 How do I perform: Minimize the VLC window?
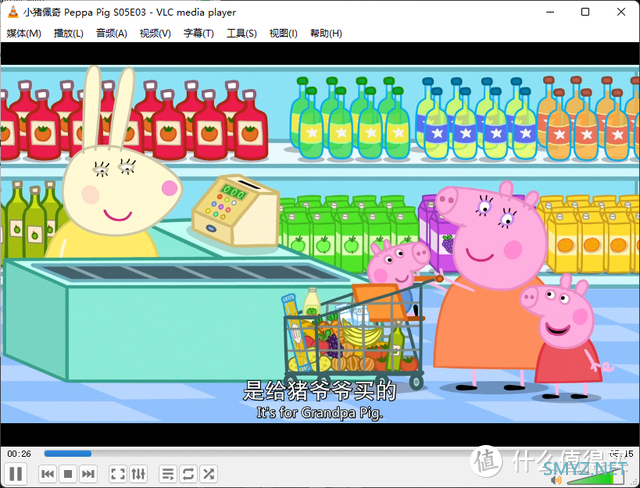tap(550, 12)
